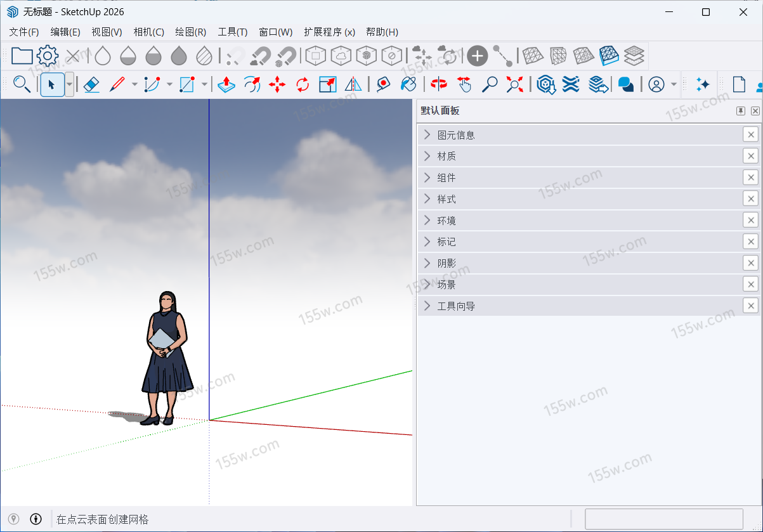This screenshot has width=763, height=532.
Task: Click the Zoom Extents icon
Action: click(514, 84)
